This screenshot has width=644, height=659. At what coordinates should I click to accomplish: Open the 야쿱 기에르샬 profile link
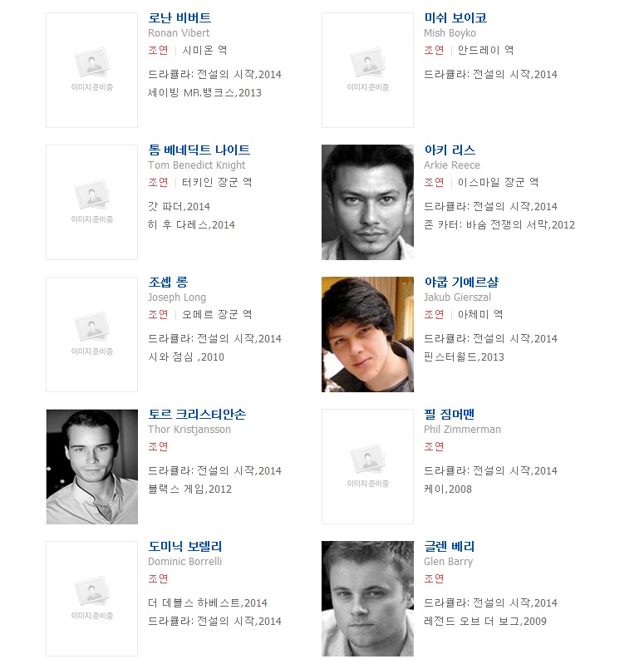(461, 282)
